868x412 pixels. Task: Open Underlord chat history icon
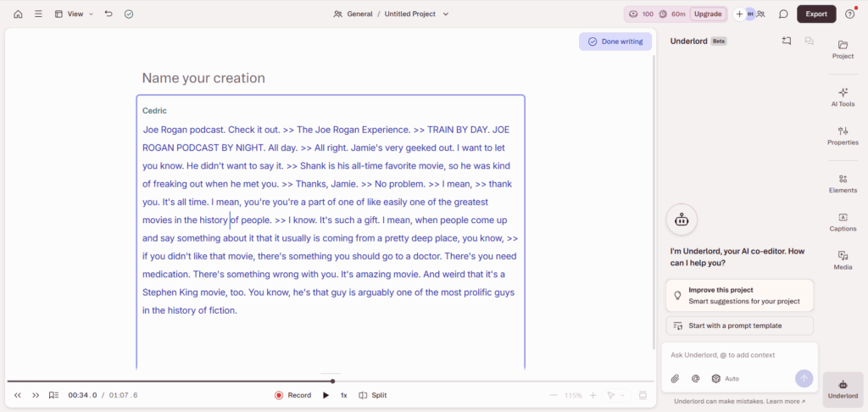coord(809,41)
